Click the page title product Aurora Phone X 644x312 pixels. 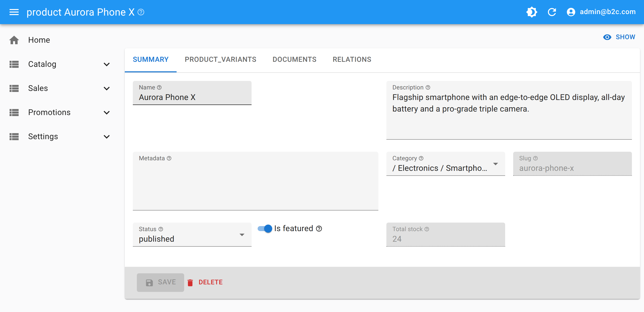(80, 12)
